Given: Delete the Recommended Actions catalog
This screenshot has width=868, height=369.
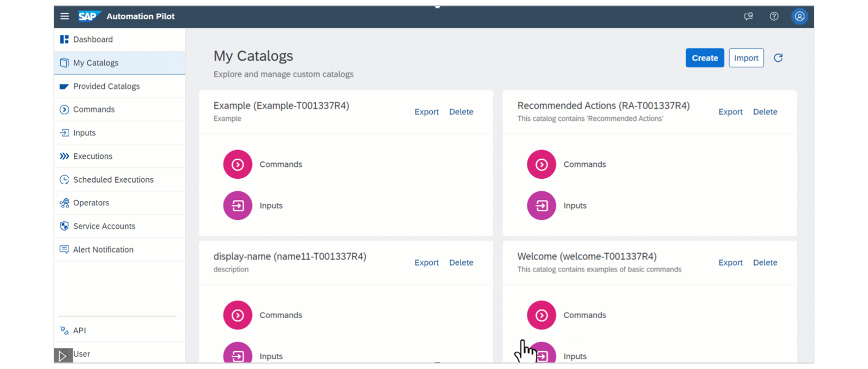Looking at the screenshot, I should [x=765, y=112].
